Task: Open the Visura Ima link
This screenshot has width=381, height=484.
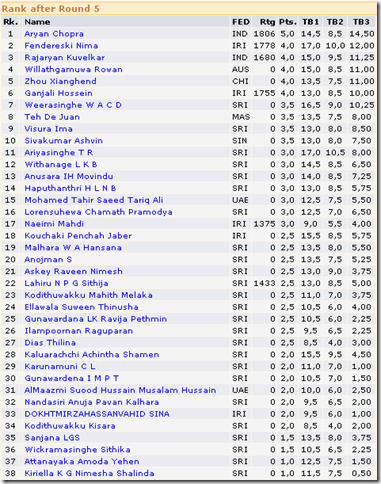Action: (48, 129)
